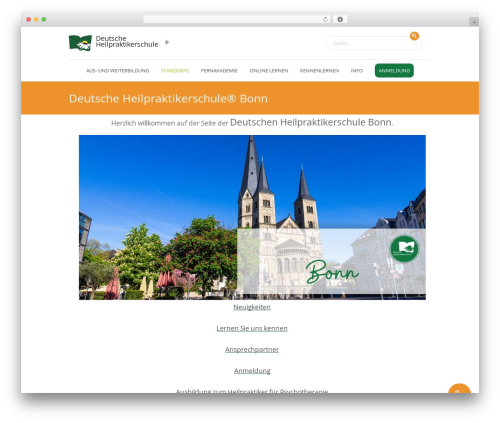Click the red close window button
The height and width of the screenshot is (423, 500).
point(29,19)
